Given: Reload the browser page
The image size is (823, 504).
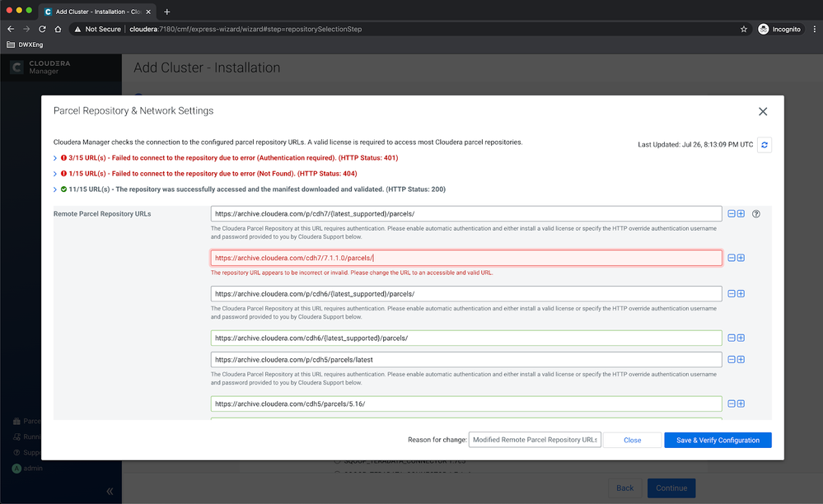Looking at the screenshot, I should click(42, 30).
